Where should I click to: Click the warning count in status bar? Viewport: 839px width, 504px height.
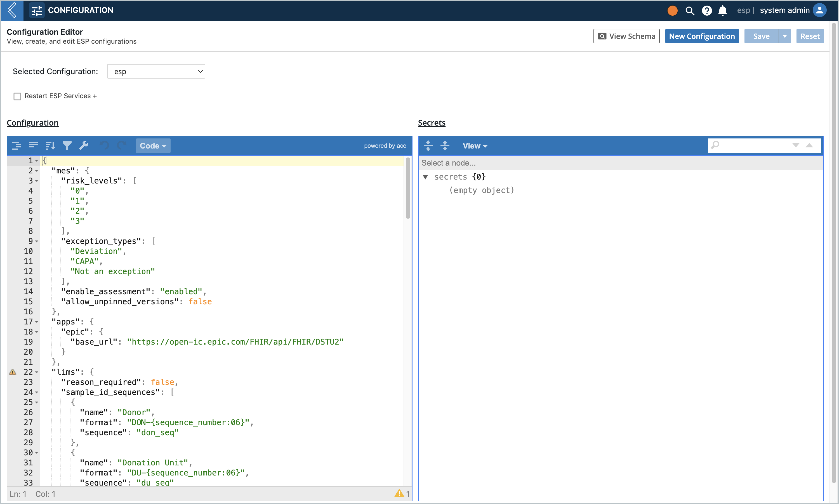[402, 493]
